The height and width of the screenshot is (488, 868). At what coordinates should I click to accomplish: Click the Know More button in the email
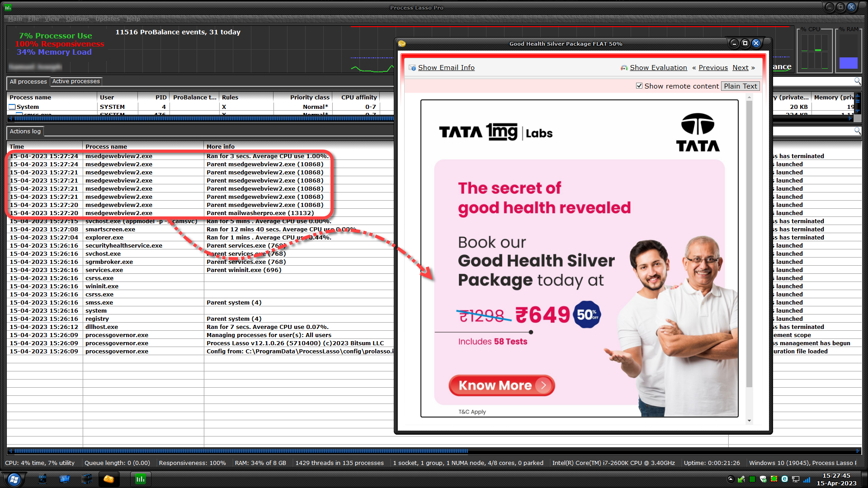click(501, 385)
